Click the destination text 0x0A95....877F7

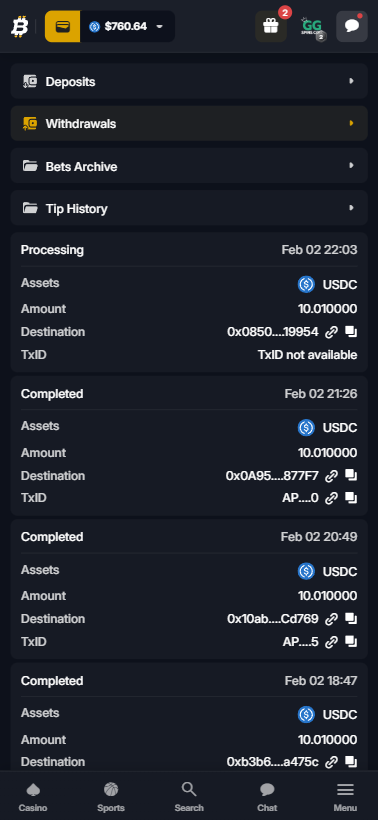tap(272, 476)
